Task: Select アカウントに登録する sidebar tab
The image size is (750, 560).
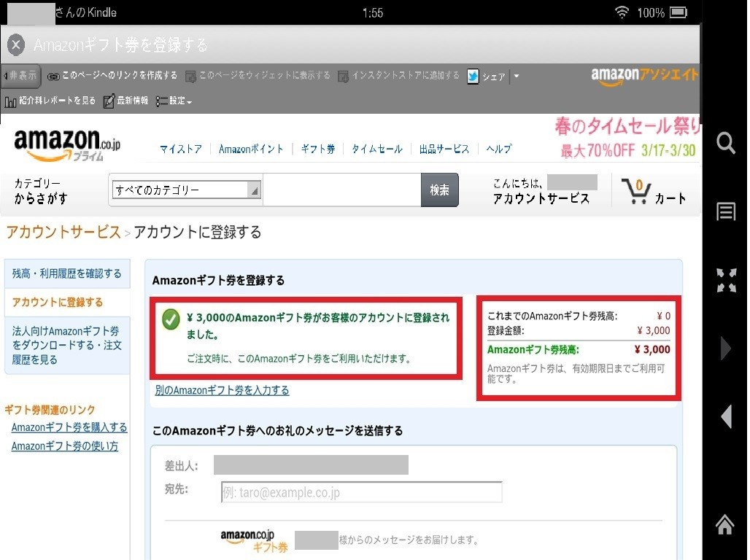Action: [x=67, y=302]
